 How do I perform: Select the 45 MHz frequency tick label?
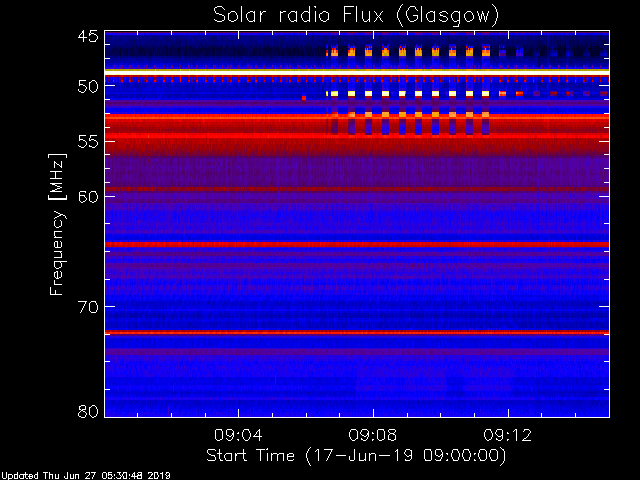coord(87,37)
